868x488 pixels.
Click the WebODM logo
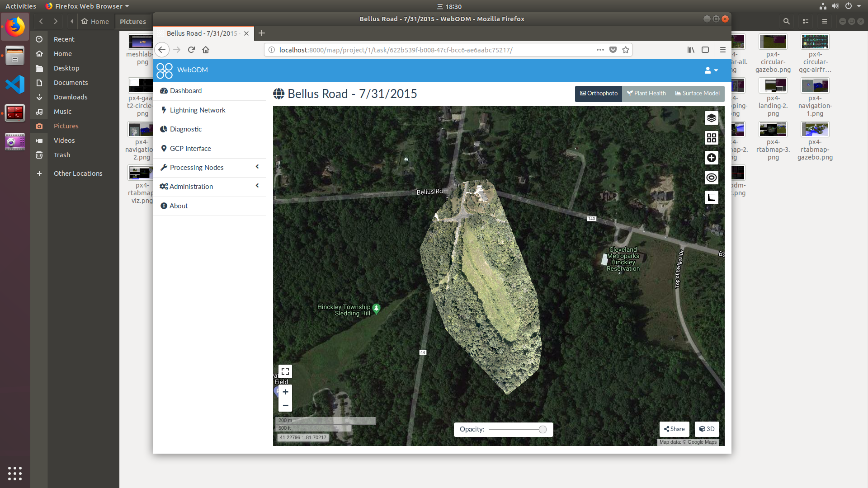tap(164, 70)
